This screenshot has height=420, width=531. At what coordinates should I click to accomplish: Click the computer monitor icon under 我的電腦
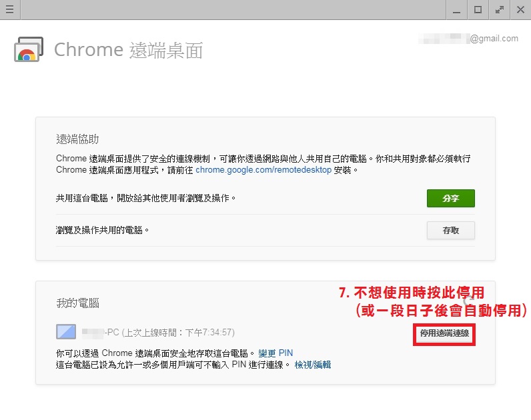[x=66, y=332]
